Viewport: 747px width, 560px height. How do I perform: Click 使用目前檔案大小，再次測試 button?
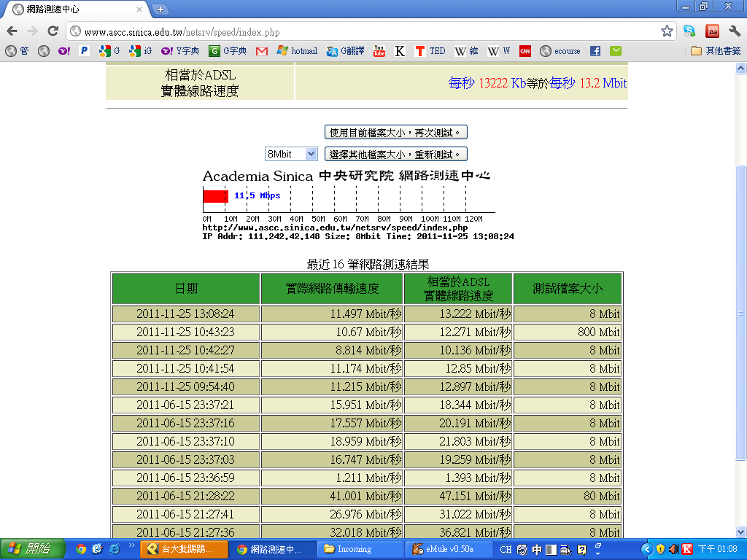(395, 133)
